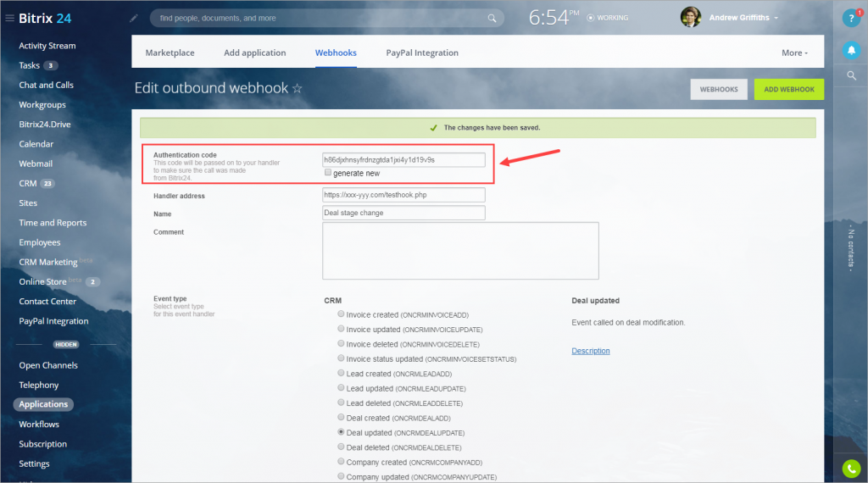Viewport: 868px width, 483px height.
Task: Open Applications in sidebar
Action: coord(43,404)
